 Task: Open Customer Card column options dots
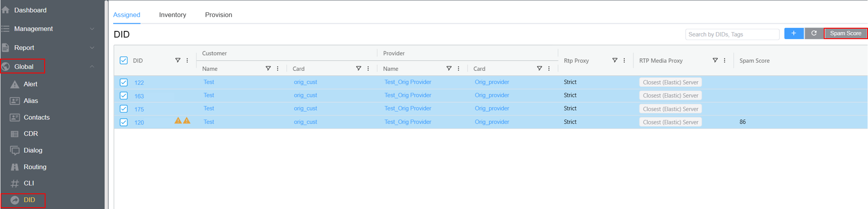coord(368,68)
